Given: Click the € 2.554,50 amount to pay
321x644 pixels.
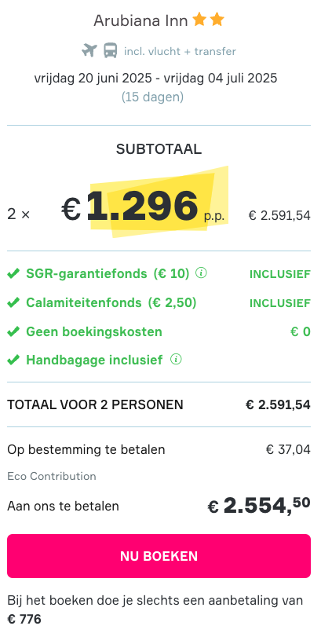Looking at the screenshot, I should coord(259,505).
